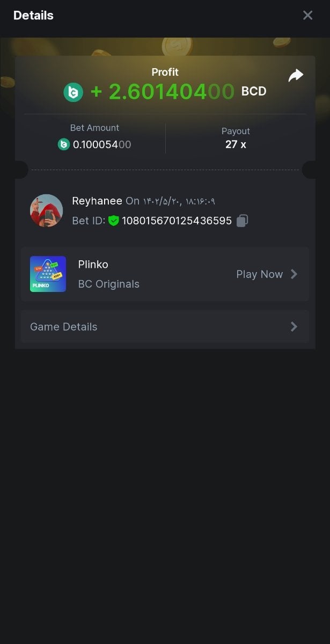The height and width of the screenshot is (644, 330).
Task: Click the BCD coin icon beside profit
Action: pos(74,92)
